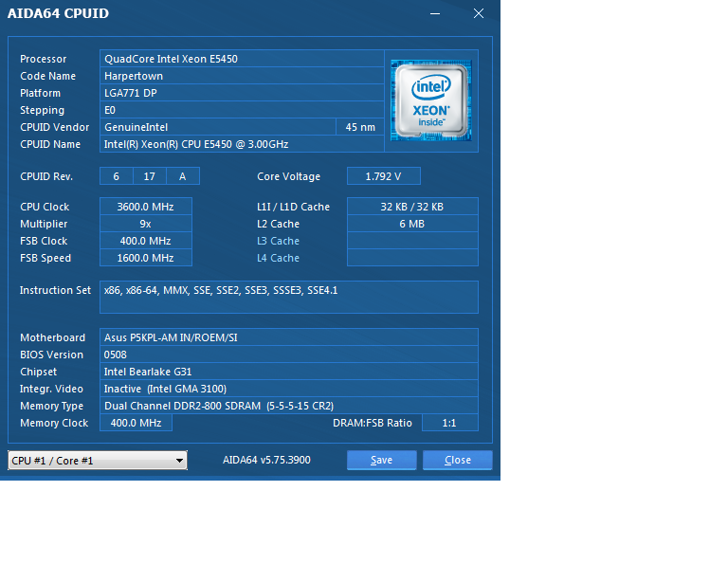Click the empty L3 Cache value field

tap(412, 241)
